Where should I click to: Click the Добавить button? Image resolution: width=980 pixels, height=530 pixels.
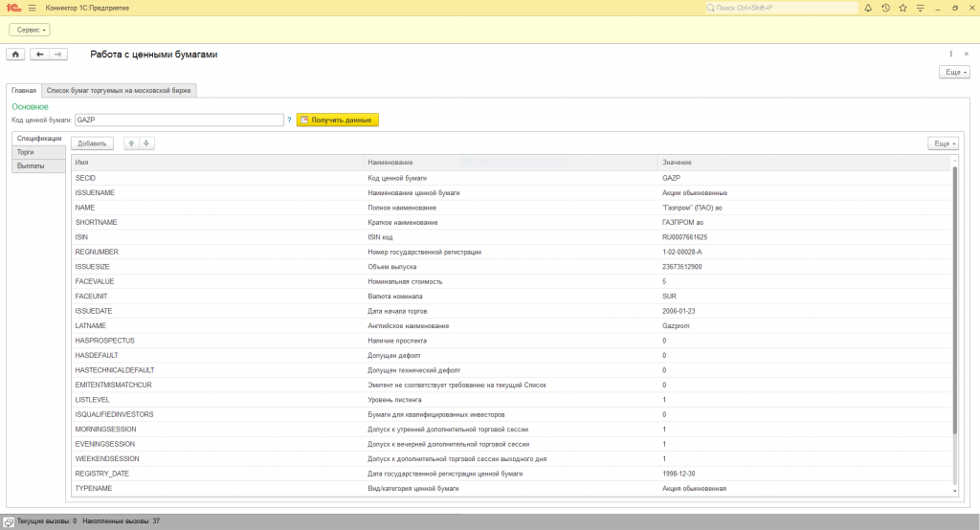coord(92,144)
